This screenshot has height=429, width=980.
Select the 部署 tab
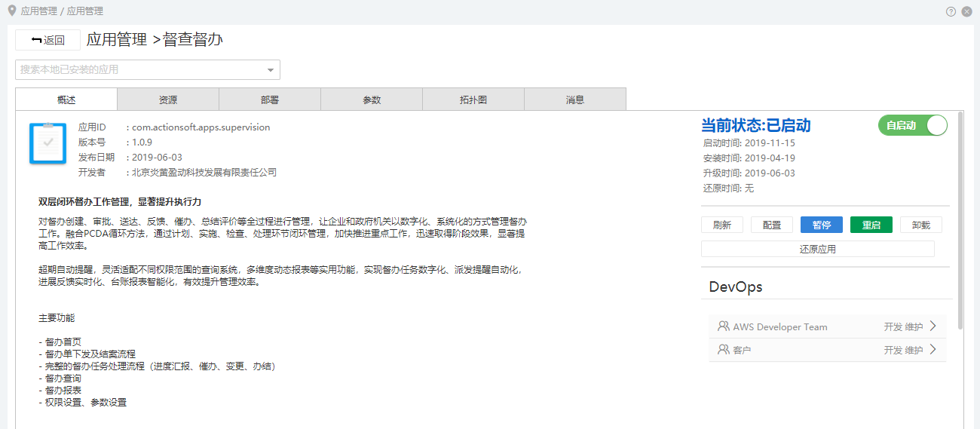point(270,100)
